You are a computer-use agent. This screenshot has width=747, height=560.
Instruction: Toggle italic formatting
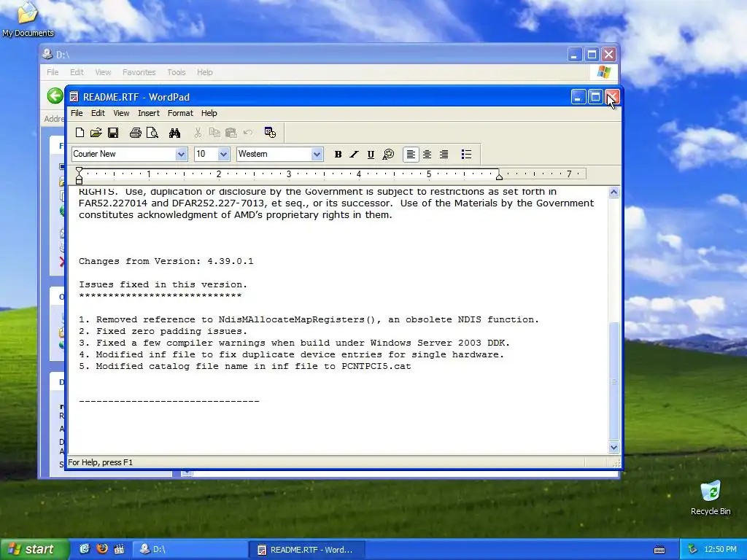[x=354, y=155]
